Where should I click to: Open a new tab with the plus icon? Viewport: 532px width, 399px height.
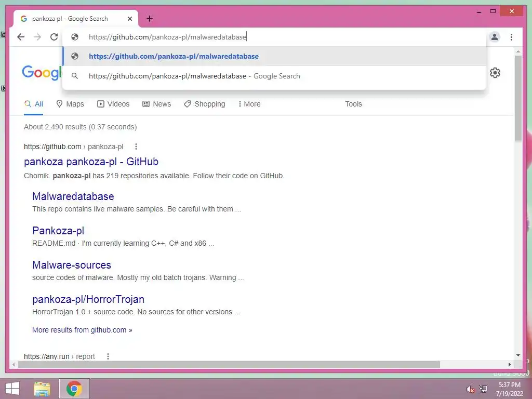[150, 19]
